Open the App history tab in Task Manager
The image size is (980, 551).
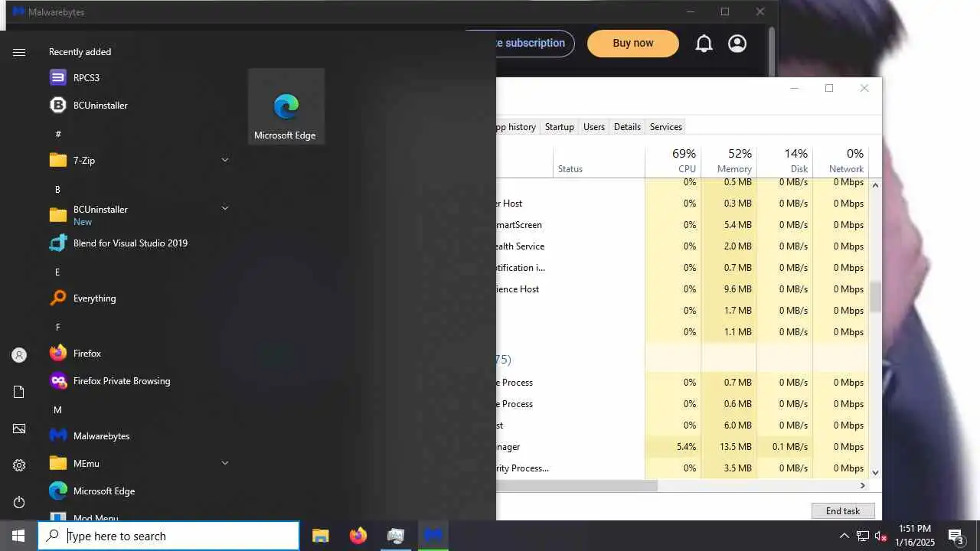518,127
